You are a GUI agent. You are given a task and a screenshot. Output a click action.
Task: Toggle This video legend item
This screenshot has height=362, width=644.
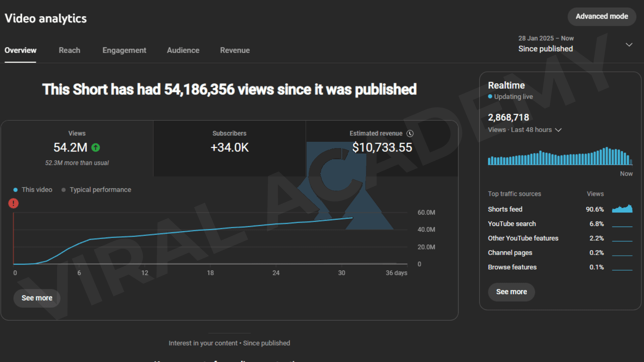(33, 190)
